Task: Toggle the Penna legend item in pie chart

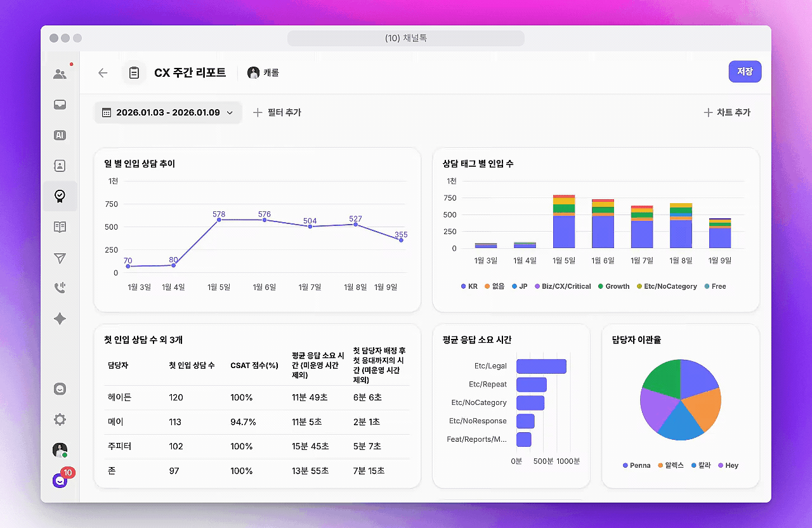Action: (636, 465)
